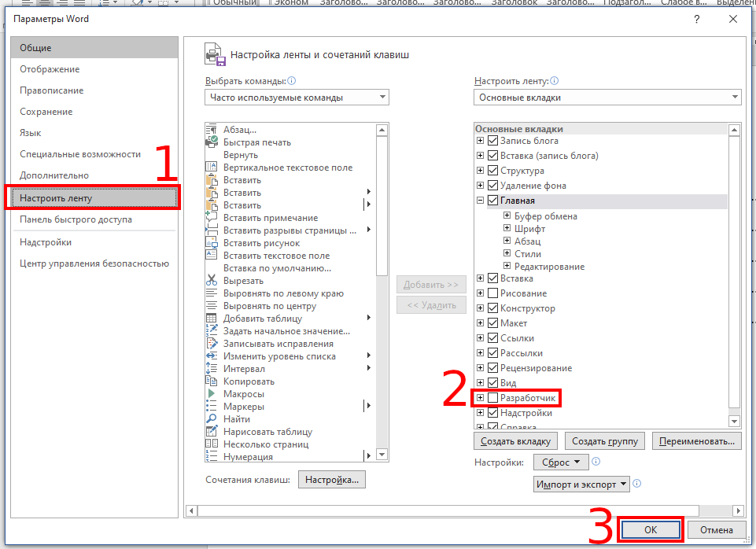Uncheck the Запись блога checkbox
The image size is (756, 549).
(492, 140)
